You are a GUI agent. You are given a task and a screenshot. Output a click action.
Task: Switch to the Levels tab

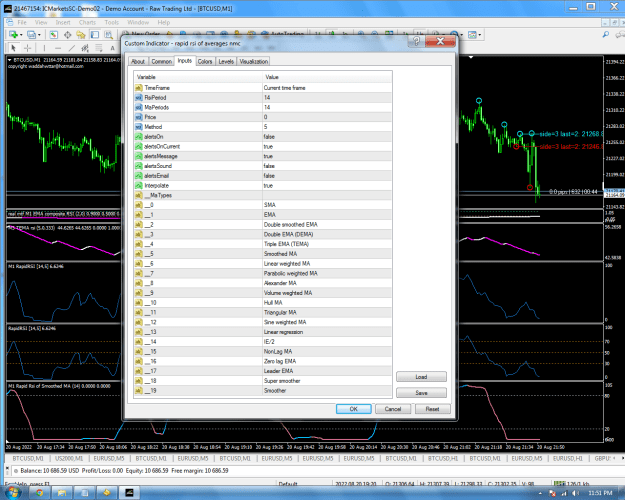click(x=226, y=61)
